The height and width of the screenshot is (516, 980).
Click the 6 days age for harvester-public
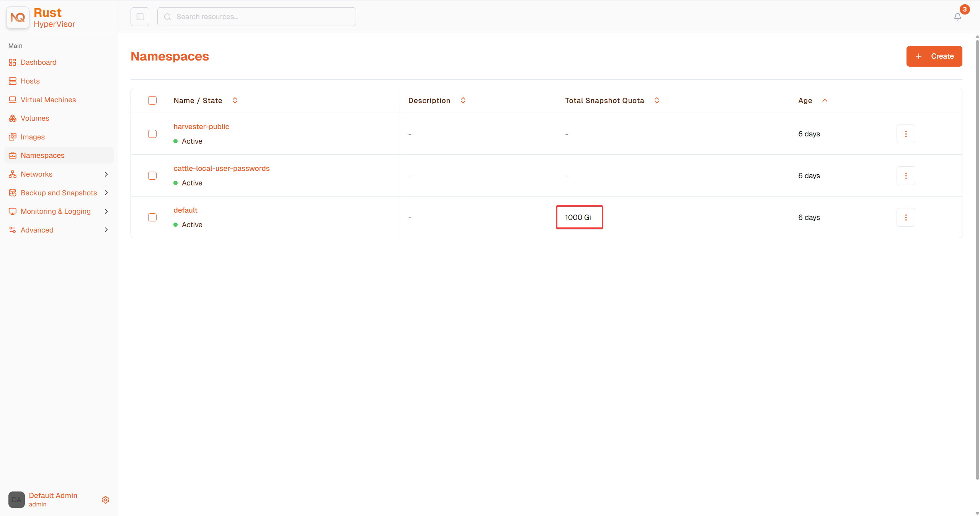[809, 134]
